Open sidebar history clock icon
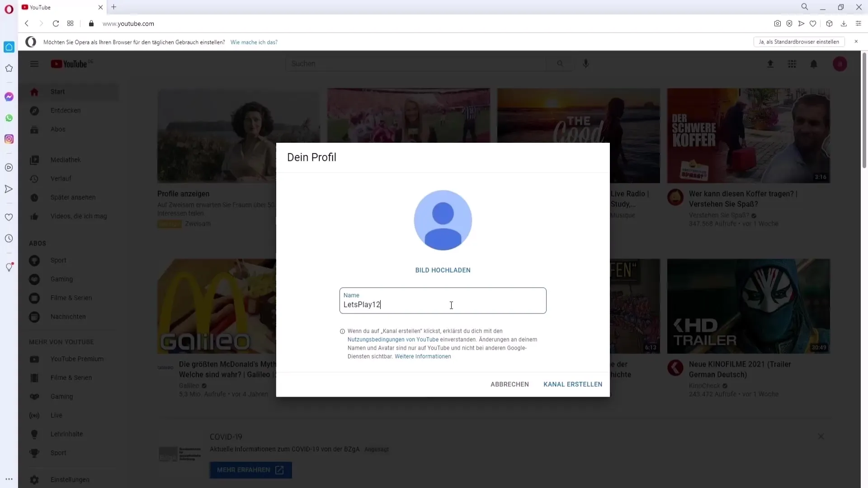868x488 pixels. (x=9, y=239)
